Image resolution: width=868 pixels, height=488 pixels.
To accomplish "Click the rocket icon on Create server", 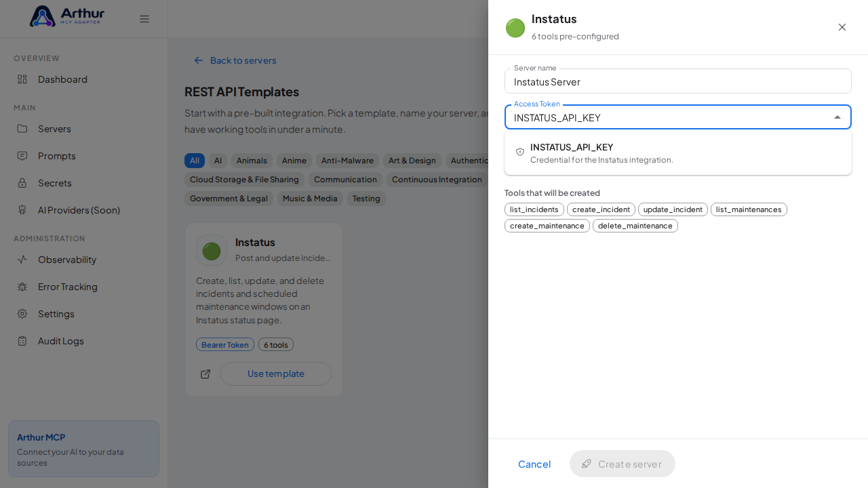I will tap(587, 464).
